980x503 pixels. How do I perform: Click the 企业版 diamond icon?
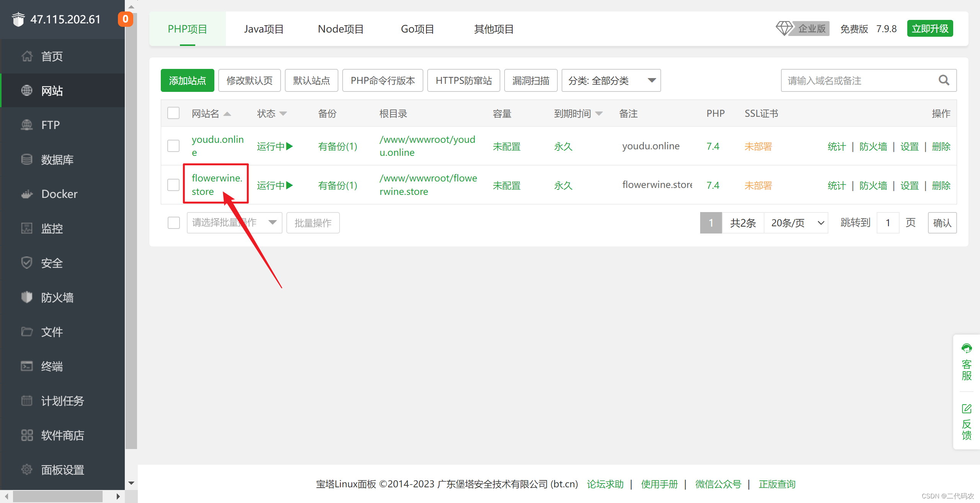(784, 29)
